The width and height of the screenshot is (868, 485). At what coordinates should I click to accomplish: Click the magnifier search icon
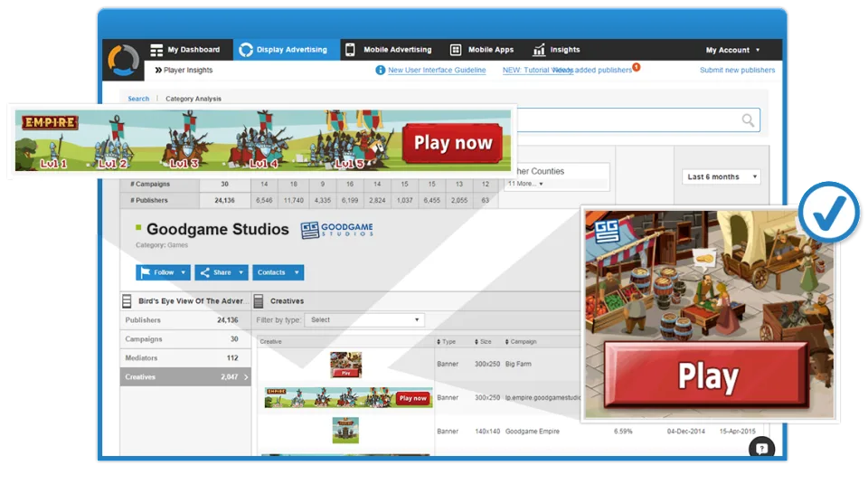coord(748,120)
